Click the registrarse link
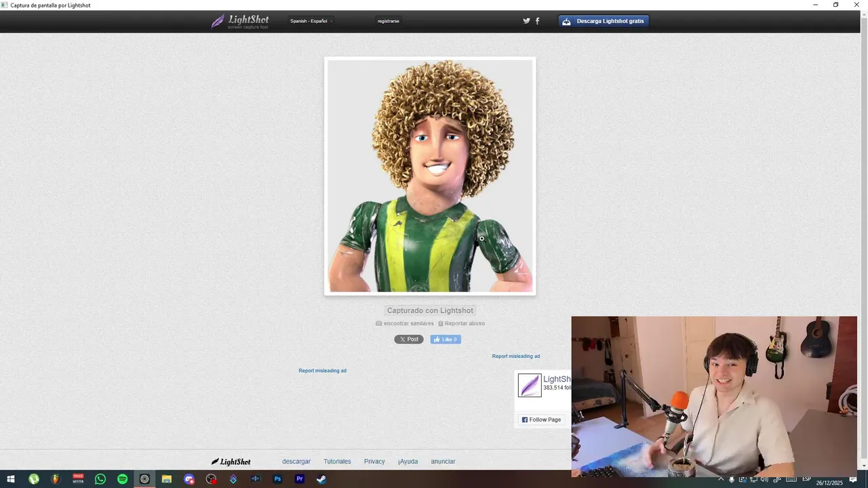This screenshot has height=488, width=868. [389, 21]
